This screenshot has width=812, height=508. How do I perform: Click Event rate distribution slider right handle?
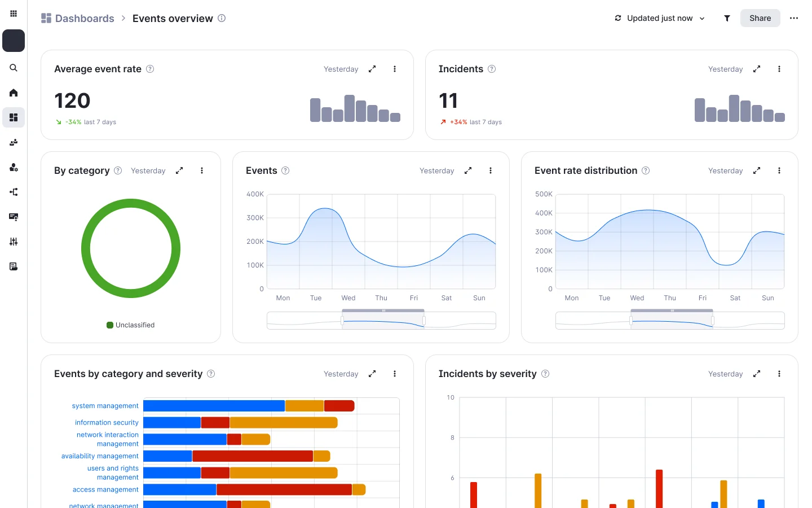pyautogui.click(x=713, y=321)
